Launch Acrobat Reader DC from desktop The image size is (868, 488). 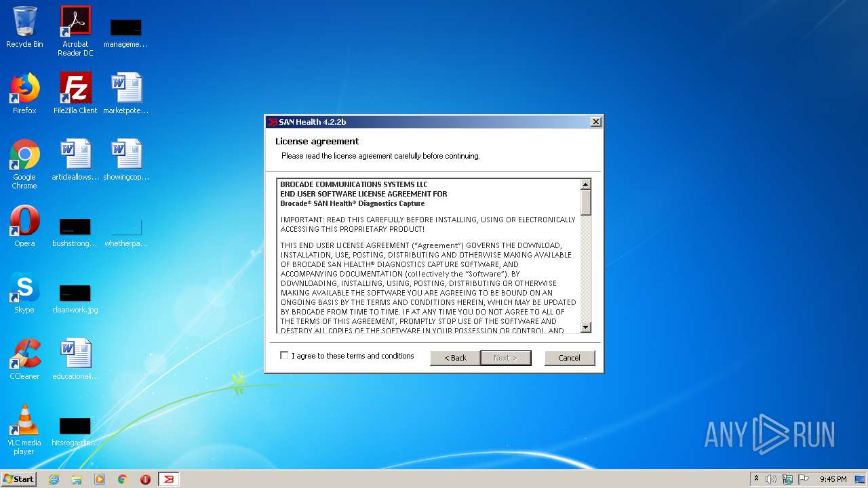[x=75, y=31]
